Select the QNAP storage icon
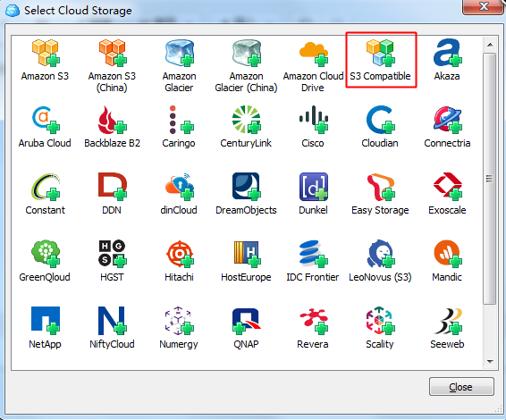The image size is (506, 420). 247,322
